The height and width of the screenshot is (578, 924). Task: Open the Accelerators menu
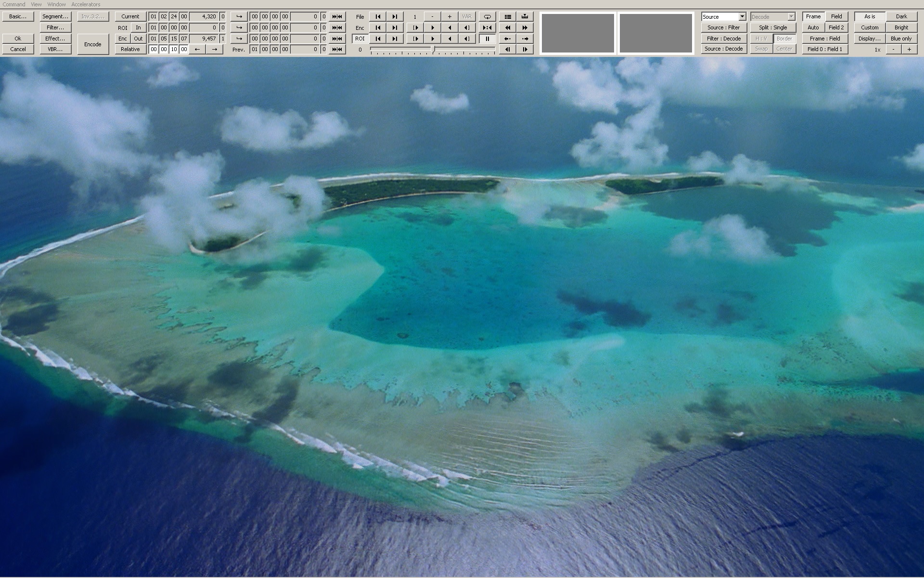86,4
